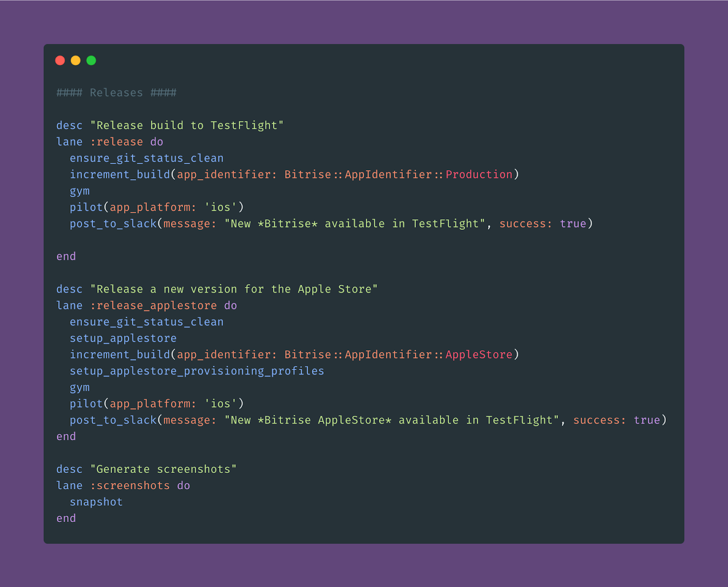Select the string "Release build to TestFlight"
Screen dimensions: 728x587
[187, 126]
